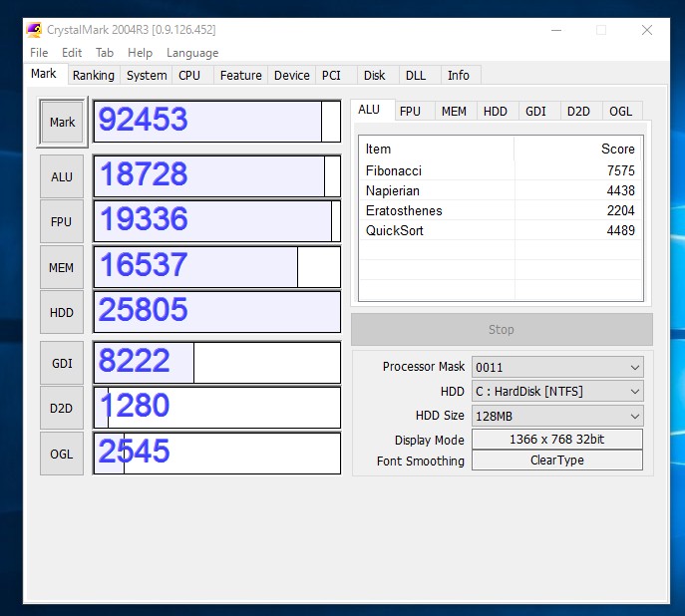This screenshot has width=685, height=616.
Task: Open the HDD drive dropdown
Action: [557, 391]
